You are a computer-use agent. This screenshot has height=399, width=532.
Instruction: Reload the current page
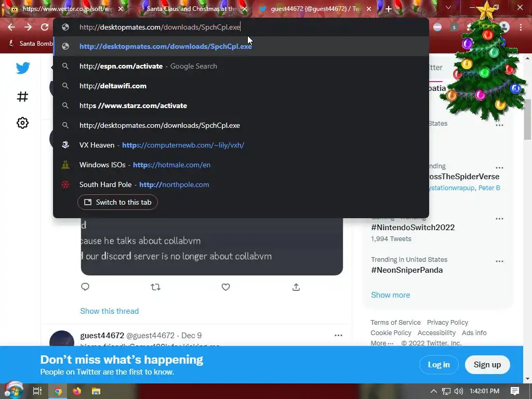tap(45, 27)
